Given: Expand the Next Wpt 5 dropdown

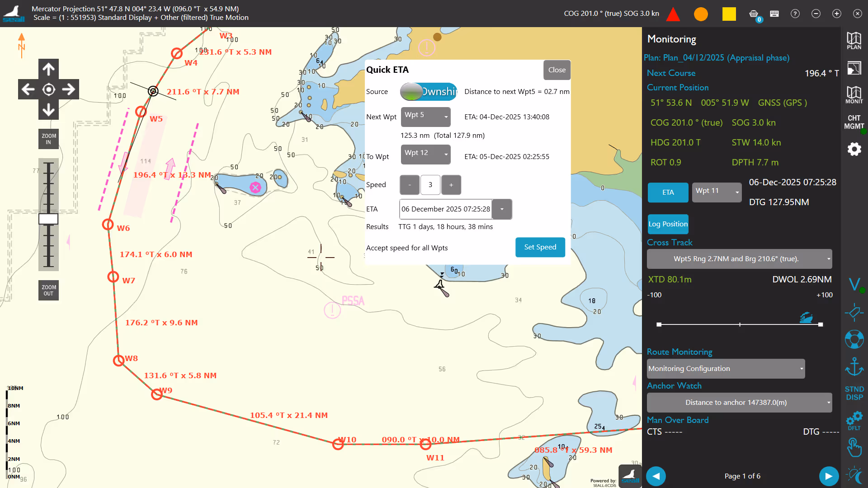Looking at the screenshot, I should pyautogui.click(x=425, y=117).
